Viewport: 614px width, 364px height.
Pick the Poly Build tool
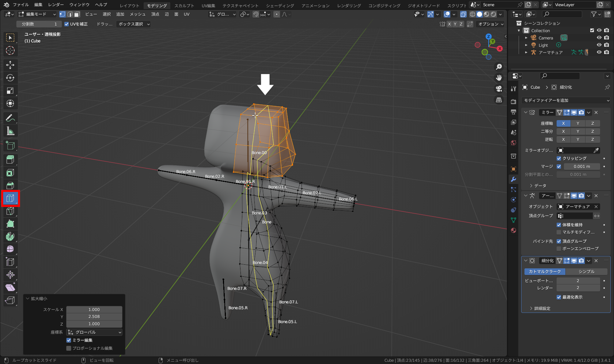pos(10,224)
